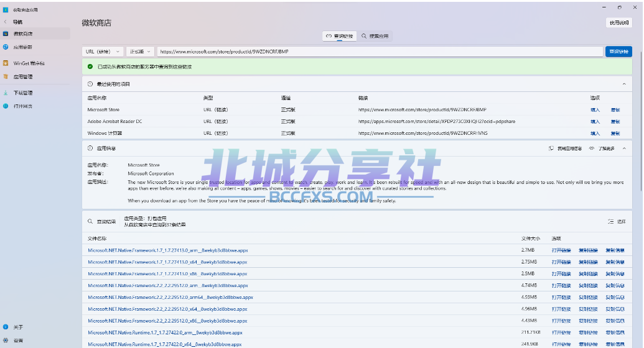
Task: Switch to the 查询链接 tab
Action: point(339,36)
